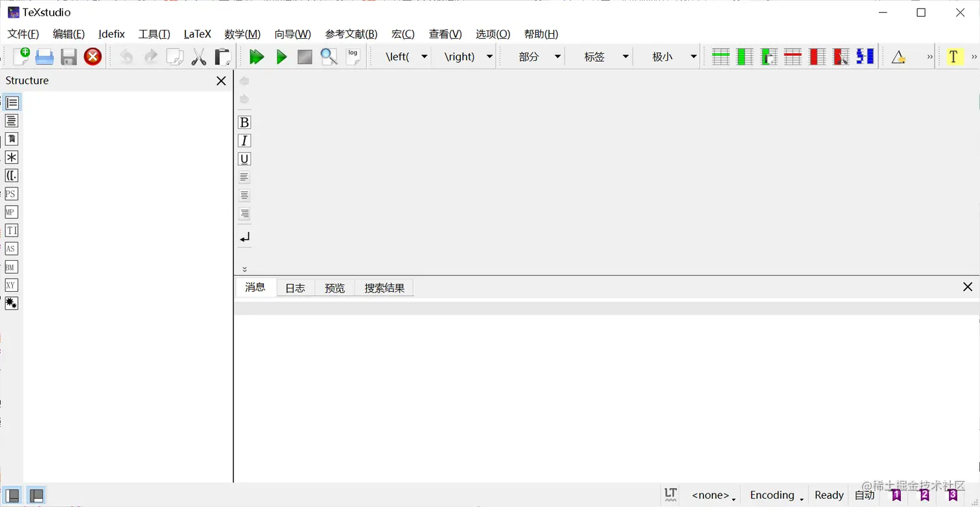Open the \right) delimiter dropdown

[490, 57]
